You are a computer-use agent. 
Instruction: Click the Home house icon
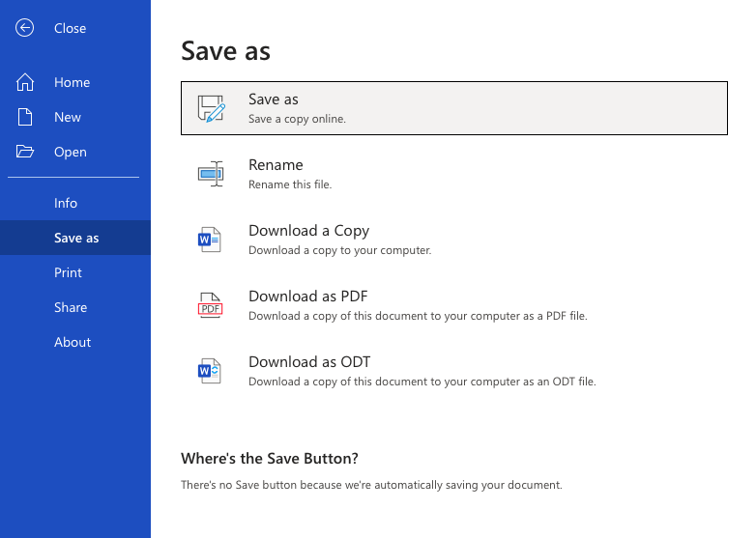pyautogui.click(x=24, y=82)
